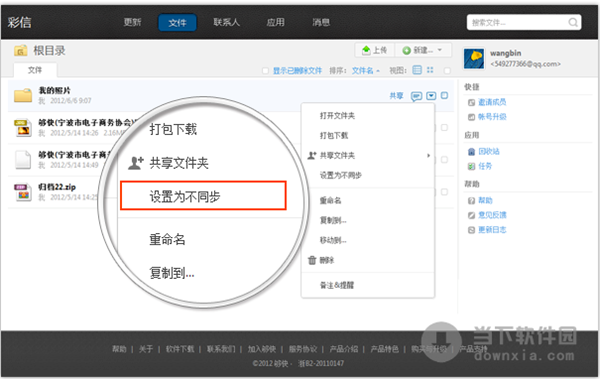Change sort order via 文件名 dropdown
Viewport: 600px width, 379px height.
[x=366, y=71]
